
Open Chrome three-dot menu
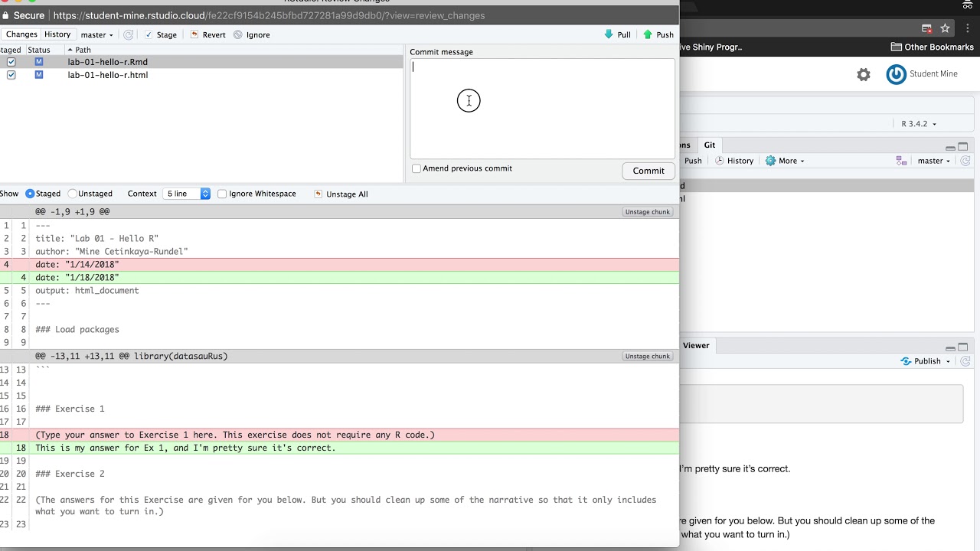969,28
